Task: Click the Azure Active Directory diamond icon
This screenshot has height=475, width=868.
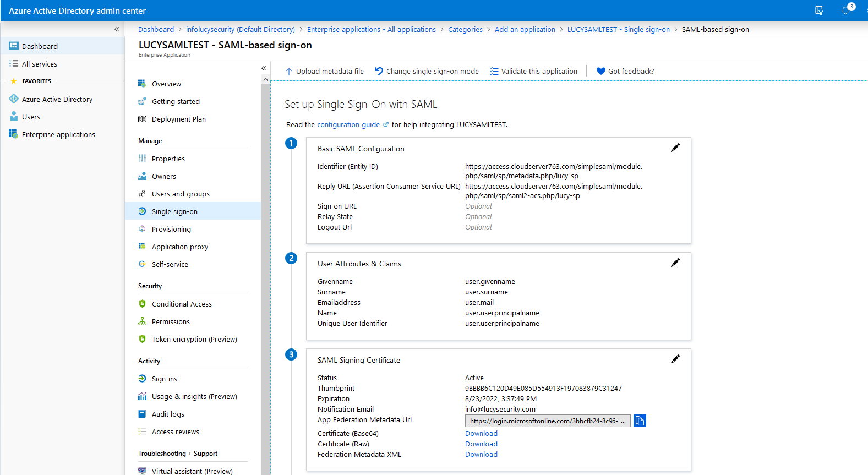Action: click(x=13, y=99)
